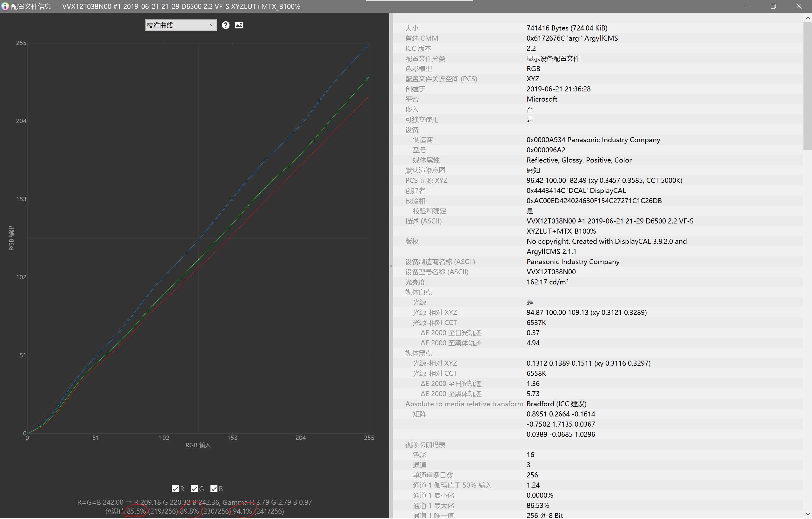Click the vertical scrollbar thumb of info panel
Viewport: 812px width, 519px height.
coord(808,86)
